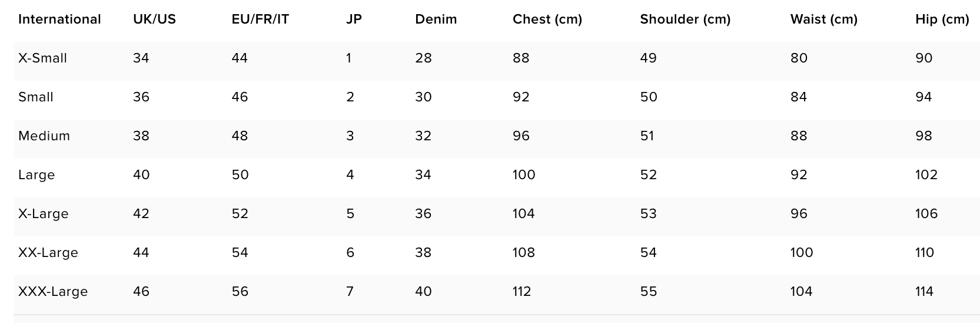Click the Hip (cm) header
The image size is (980, 323).
[942, 19]
